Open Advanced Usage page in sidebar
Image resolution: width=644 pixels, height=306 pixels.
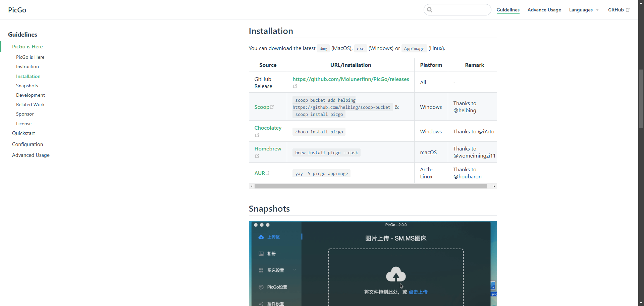31,155
